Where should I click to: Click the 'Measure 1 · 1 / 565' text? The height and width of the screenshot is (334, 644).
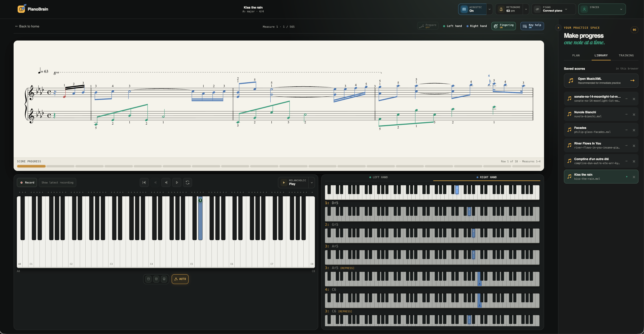[278, 27]
